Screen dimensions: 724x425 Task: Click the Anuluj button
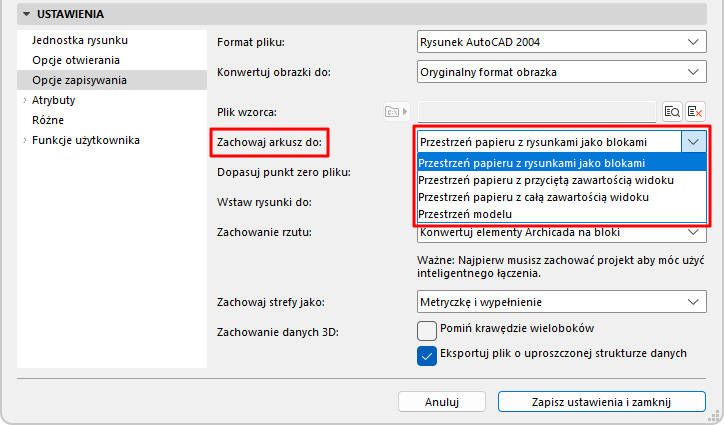point(441,402)
